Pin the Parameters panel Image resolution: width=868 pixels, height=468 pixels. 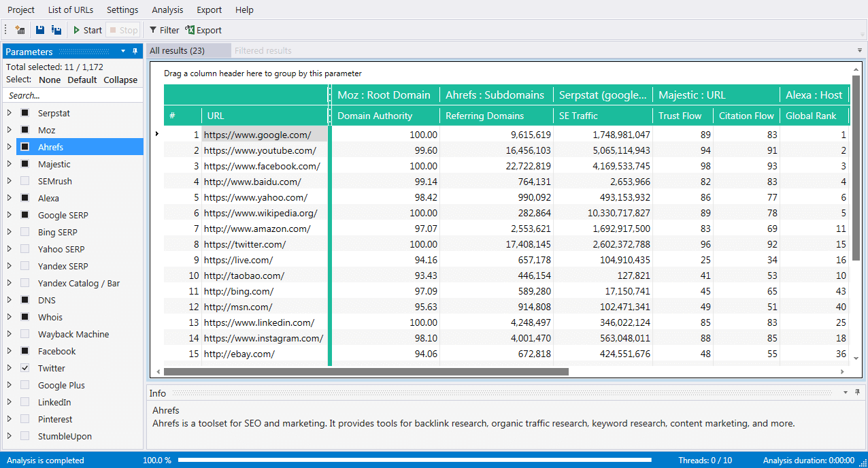pyautogui.click(x=135, y=52)
